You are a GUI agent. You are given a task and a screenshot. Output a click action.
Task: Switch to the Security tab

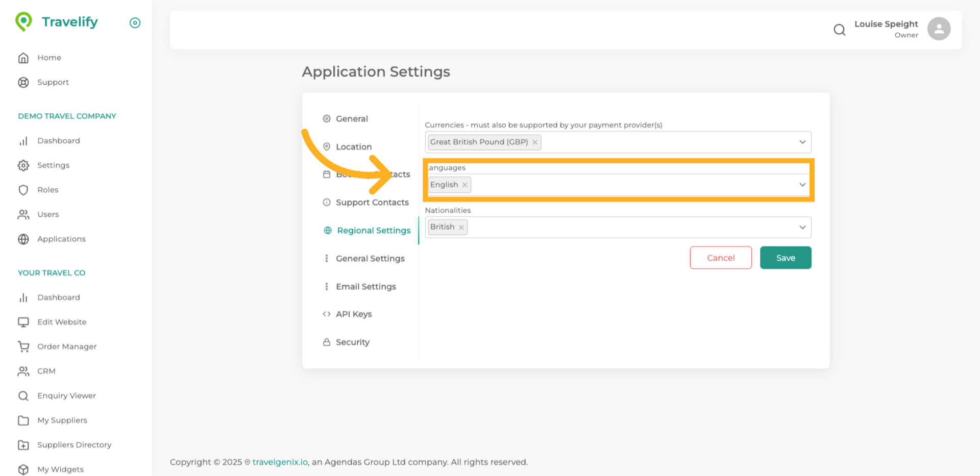click(352, 342)
